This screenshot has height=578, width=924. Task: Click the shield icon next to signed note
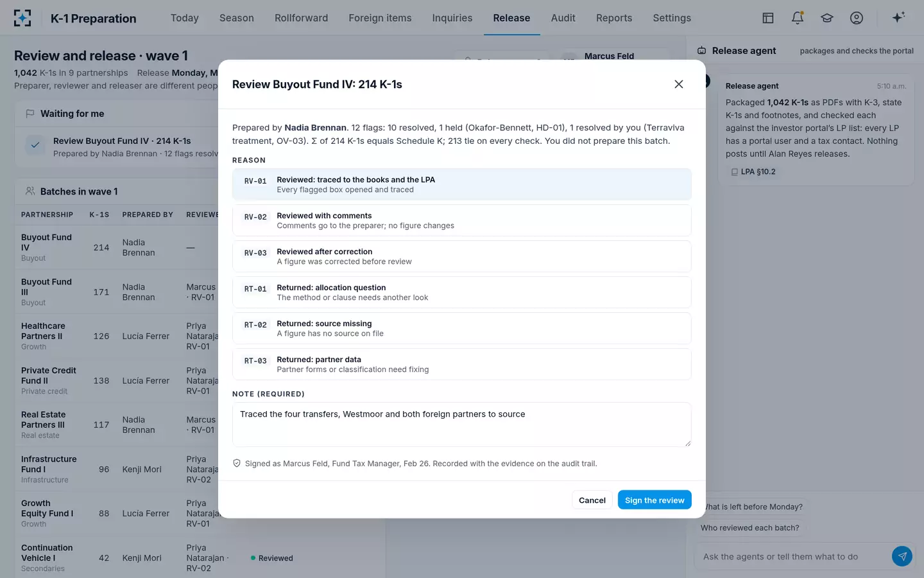pos(237,463)
